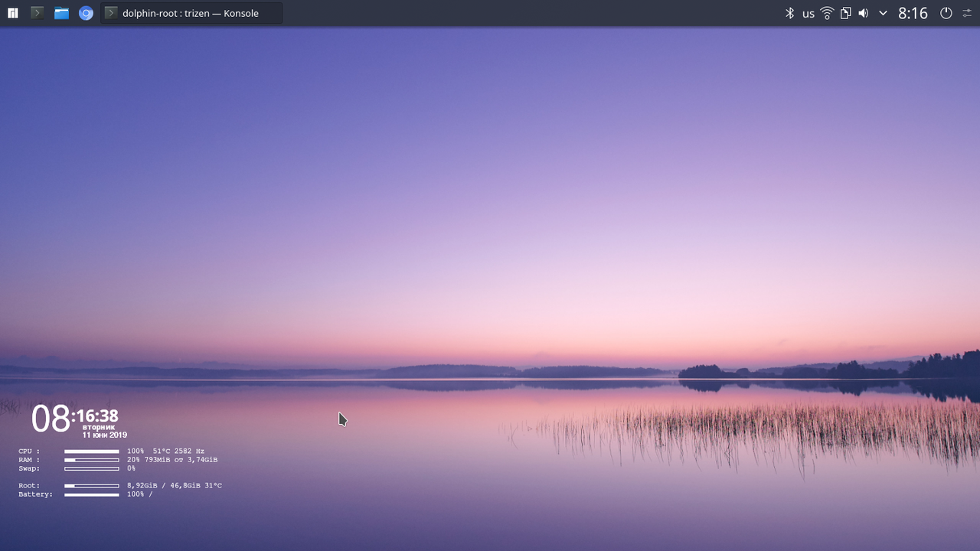Click the 'RAM :' label
The height and width of the screenshot is (551, 980).
coord(29,460)
